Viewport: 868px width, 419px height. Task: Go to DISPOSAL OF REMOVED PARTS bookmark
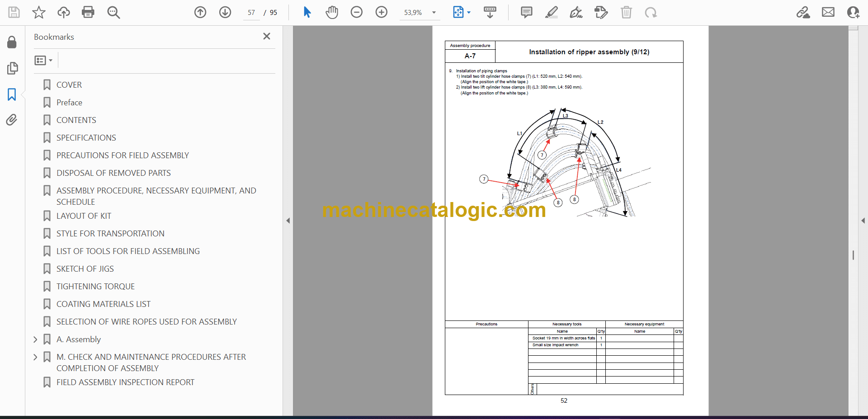coord(113,173)
